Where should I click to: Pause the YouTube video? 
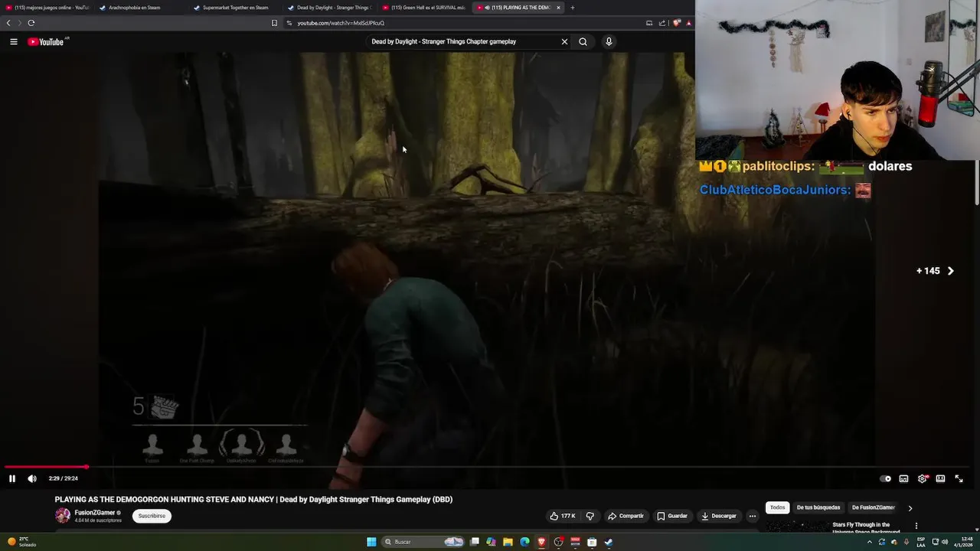12,478
